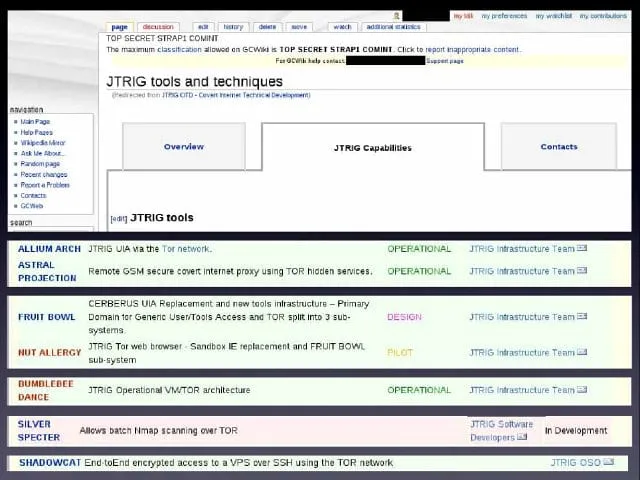The image size is (640, 480).
Task: Click the edit link beside JTRIG tools
Action: pyautogui.click(x=119, y=219)
